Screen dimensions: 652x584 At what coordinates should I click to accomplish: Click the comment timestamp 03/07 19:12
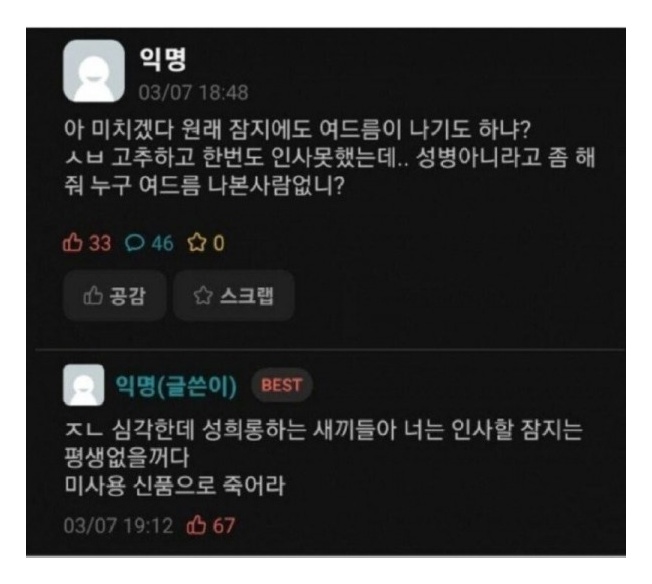(119, 526)
